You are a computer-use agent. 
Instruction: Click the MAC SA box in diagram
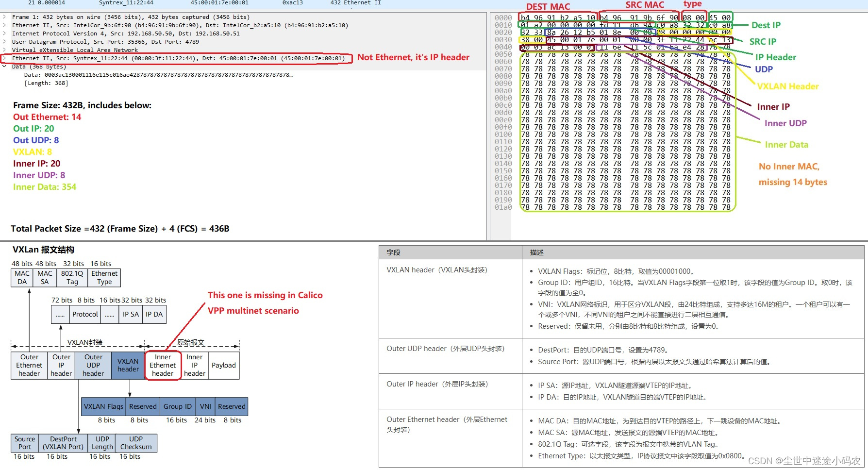(45, 278)
